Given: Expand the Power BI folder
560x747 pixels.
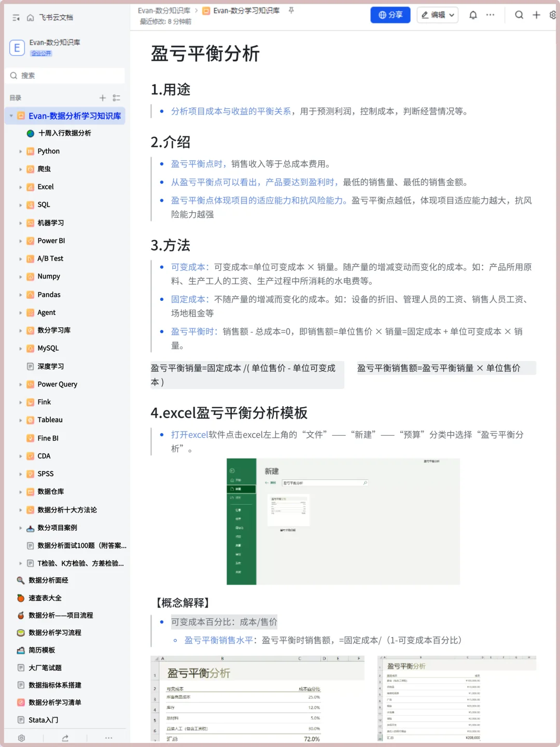Looking at the screenshot, I should [21, 241].
